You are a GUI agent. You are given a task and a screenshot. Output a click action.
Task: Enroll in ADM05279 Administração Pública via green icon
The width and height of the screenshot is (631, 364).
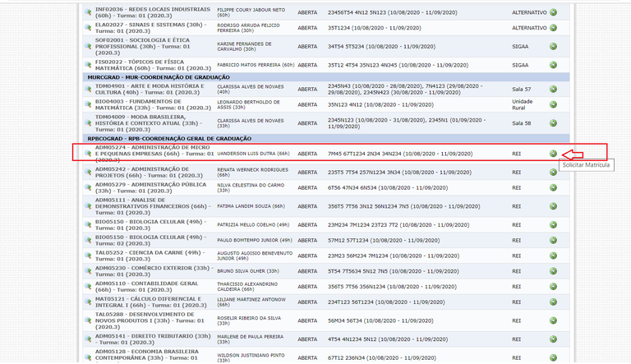point(553,187)
